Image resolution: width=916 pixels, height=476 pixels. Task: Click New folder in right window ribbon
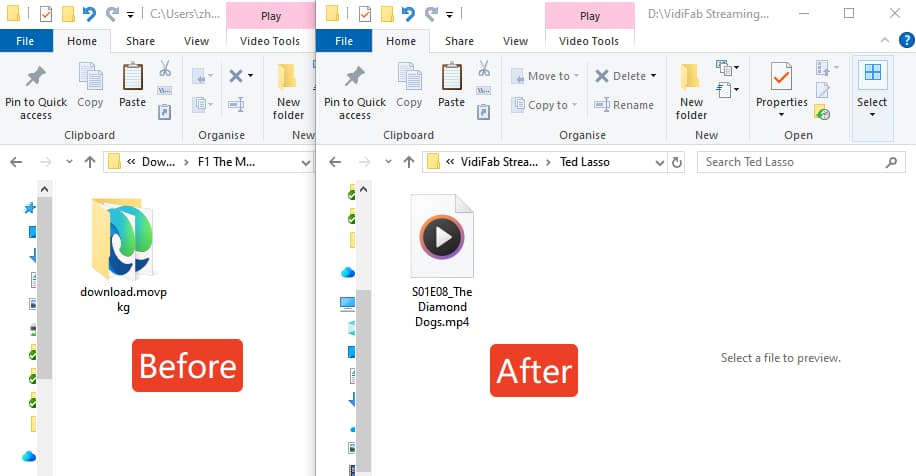tap(691, 92)
